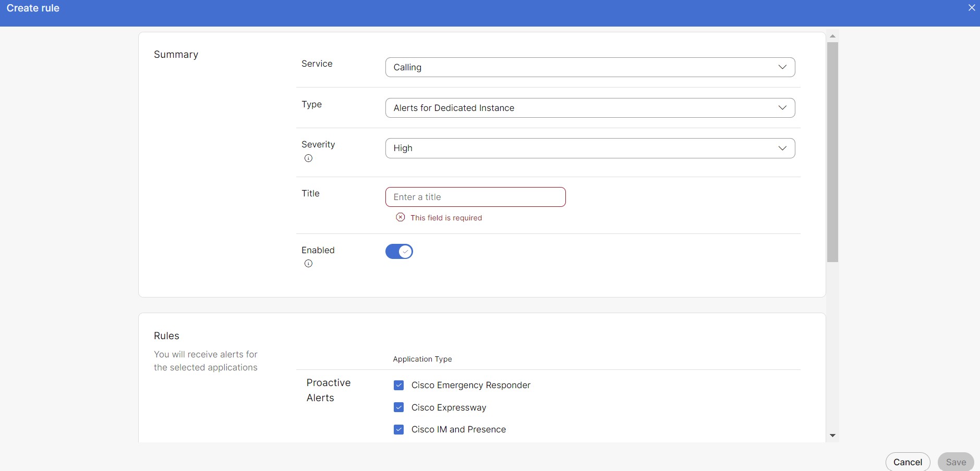Click into the Enter a title field
The height and width of the screenshot is (471, 980).
475,197
